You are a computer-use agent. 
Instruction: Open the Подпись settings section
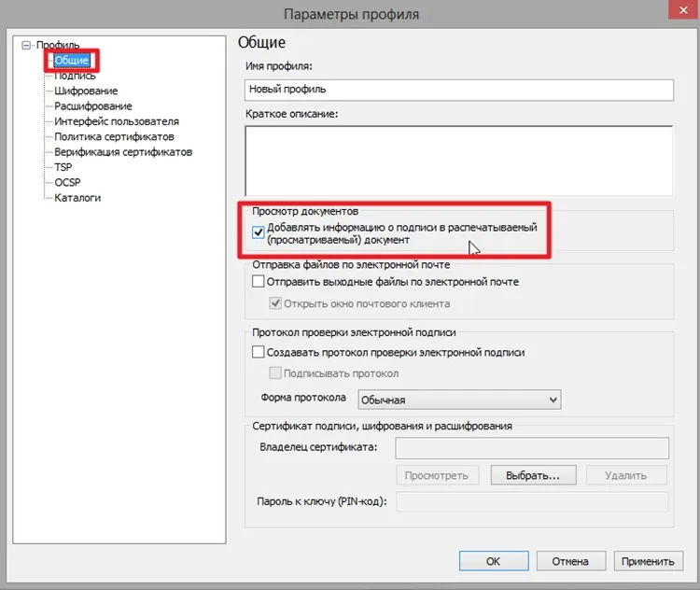pyautogui.click(x=75, y=76)
